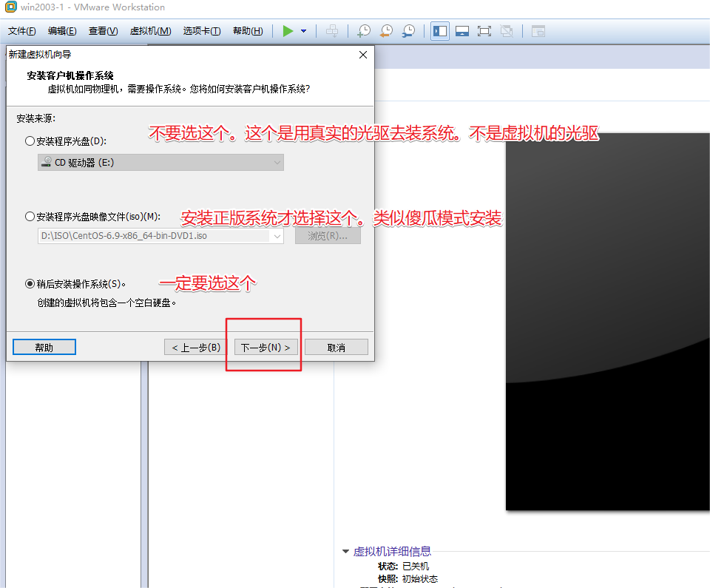This screenshot has height=588, width=710.
Task: Open the 虚拟机(M) menu
Action: click(x=150, y=31)
